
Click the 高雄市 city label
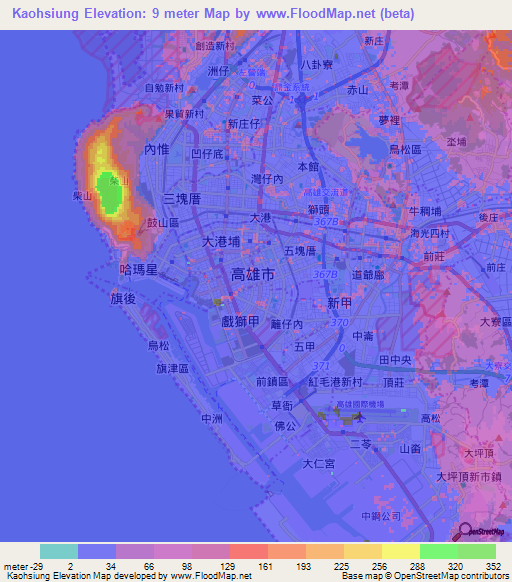coord(252,275)
